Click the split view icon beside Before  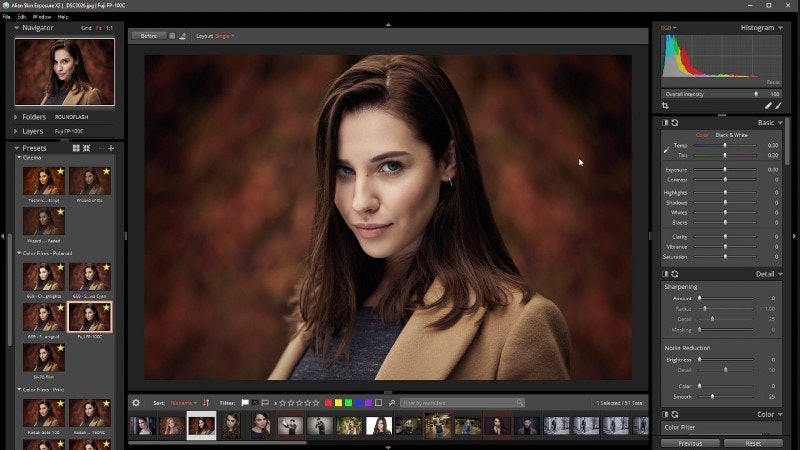pos(182,36)
